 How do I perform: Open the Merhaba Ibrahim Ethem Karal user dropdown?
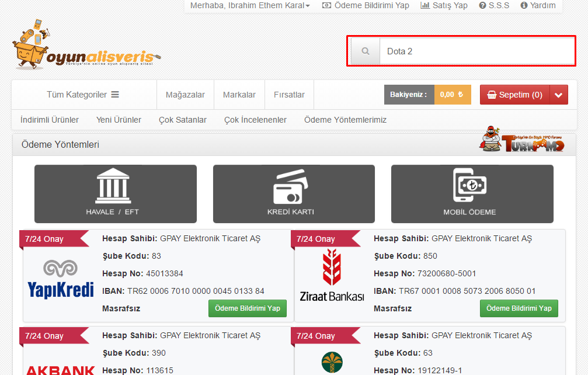click(x=250, y=6)
